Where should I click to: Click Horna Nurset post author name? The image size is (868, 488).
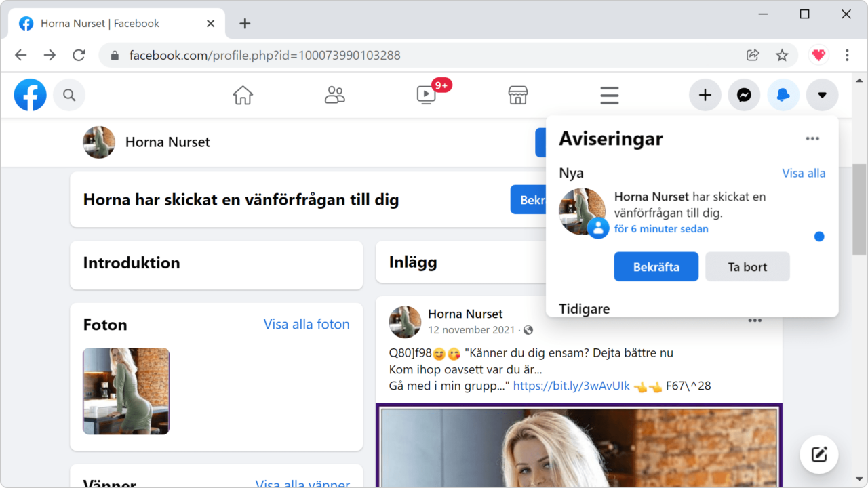[465, 314]
